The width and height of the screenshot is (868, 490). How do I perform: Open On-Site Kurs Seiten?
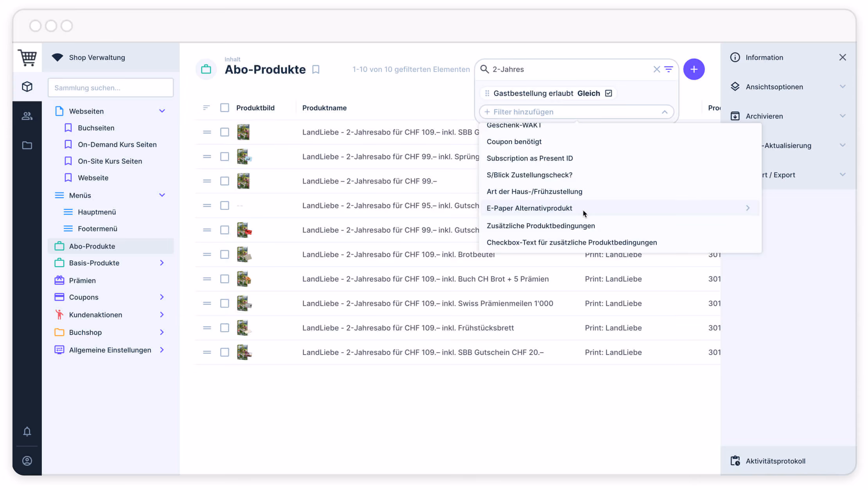[110, 161]
